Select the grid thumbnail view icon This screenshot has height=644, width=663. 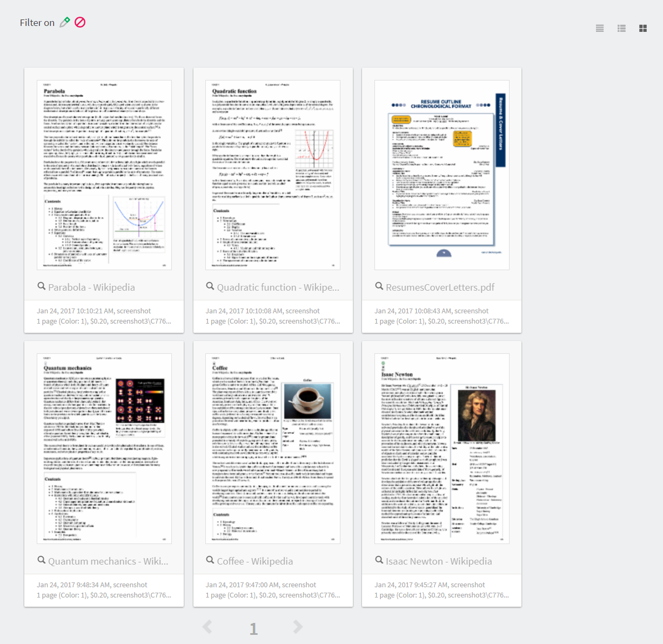click(x=643, y=29)
